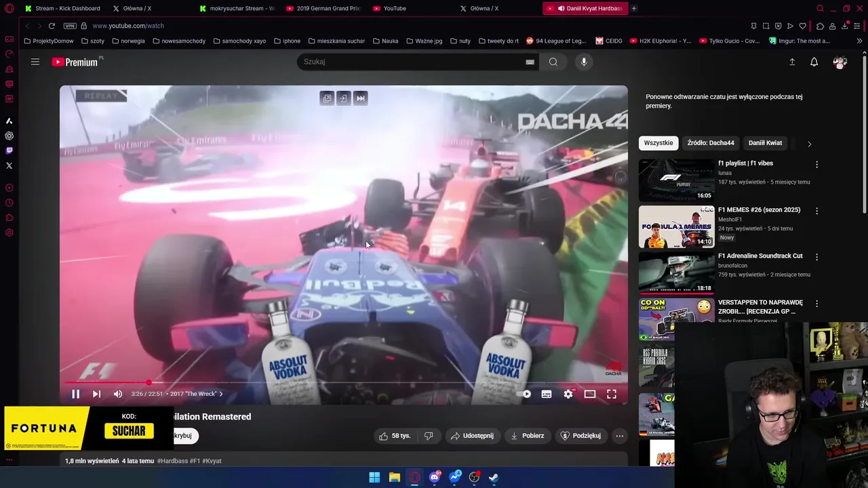Open YouTube hamburger guide menu

(x=35, y=62)
